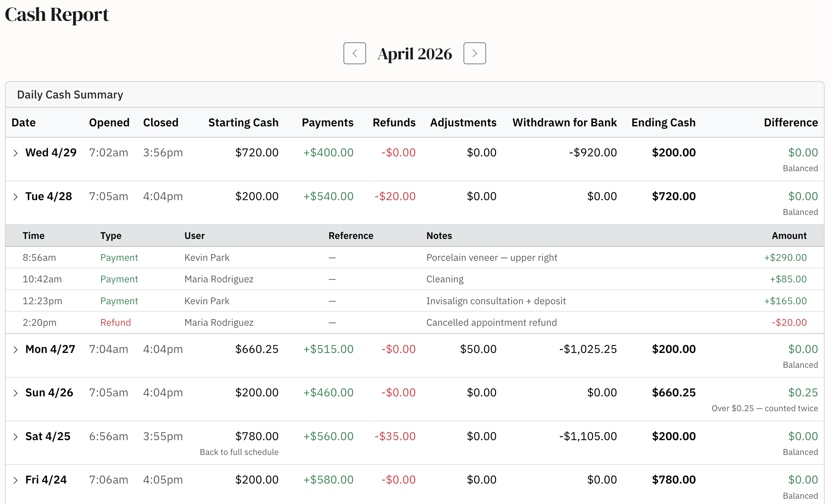This screenshot has width=831, height=504.
Task: Expand the Wed 4/29 row
Action: click(x=15, y=153)
